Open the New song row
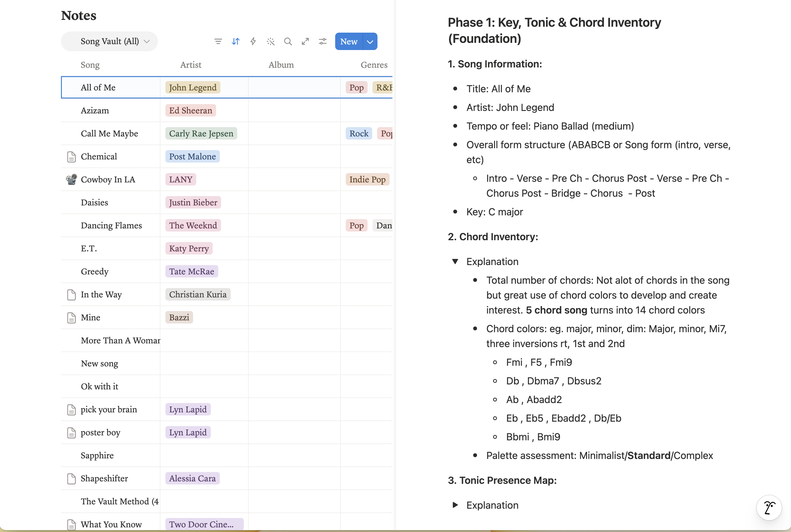This screenshot has height=532, width=791. click(99, 364)
